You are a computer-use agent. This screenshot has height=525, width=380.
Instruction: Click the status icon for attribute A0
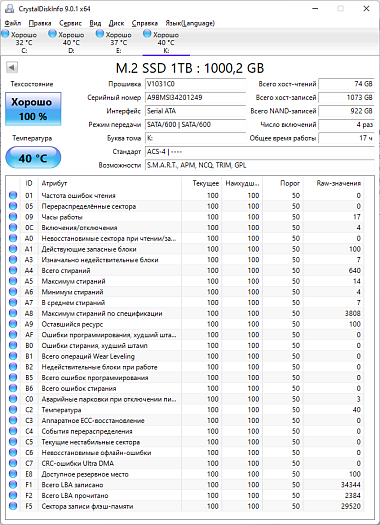point(13,238)
